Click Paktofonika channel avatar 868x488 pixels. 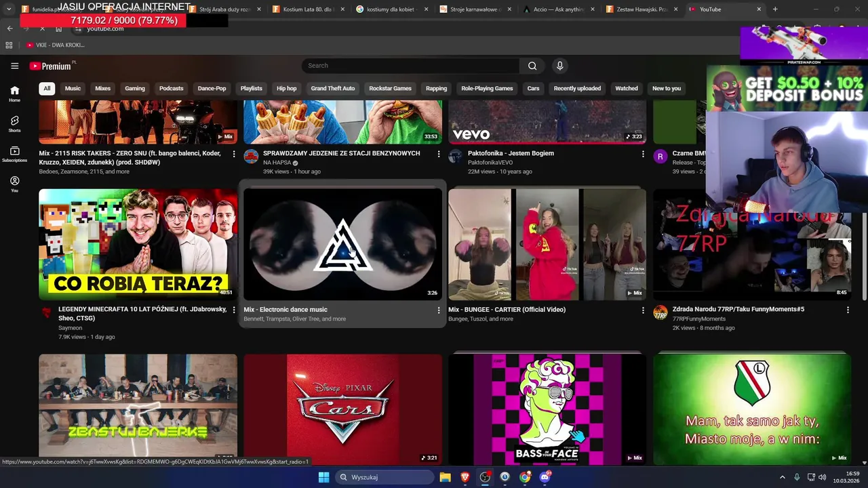coord(456,157)
